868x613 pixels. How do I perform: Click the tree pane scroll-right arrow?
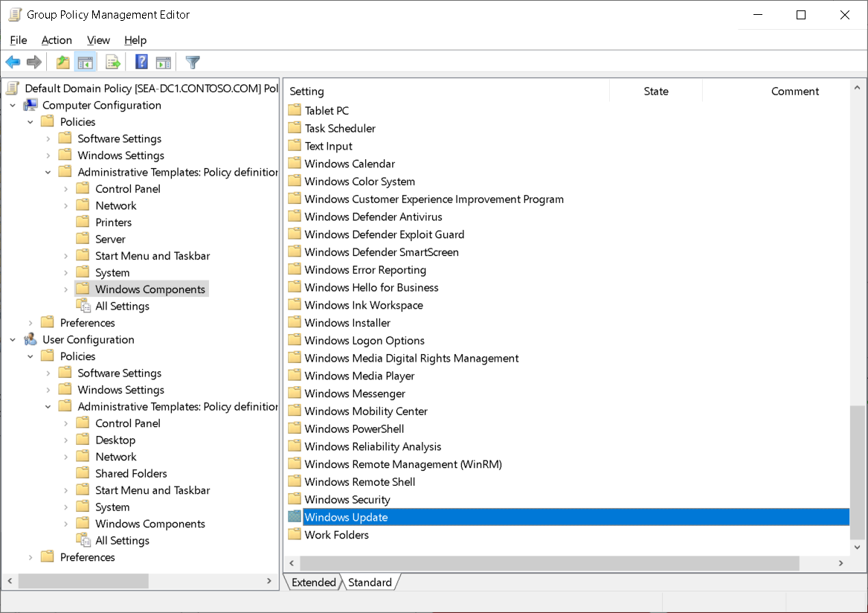point(269,581)
